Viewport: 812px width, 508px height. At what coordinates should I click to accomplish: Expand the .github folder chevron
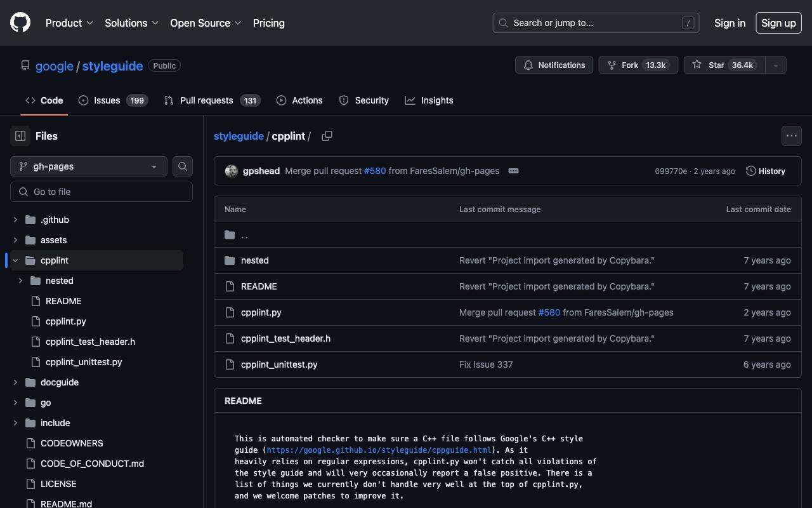[15, 220]
